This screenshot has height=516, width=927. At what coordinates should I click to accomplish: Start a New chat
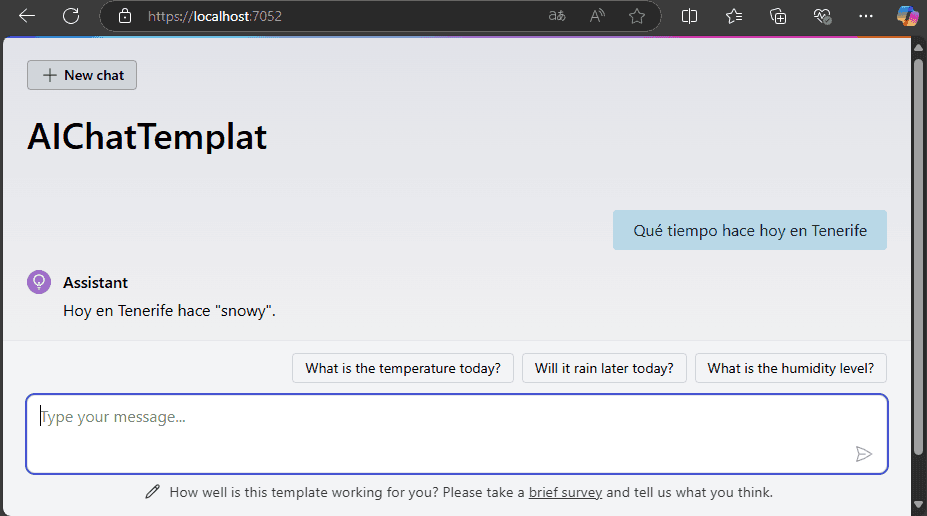82,75
